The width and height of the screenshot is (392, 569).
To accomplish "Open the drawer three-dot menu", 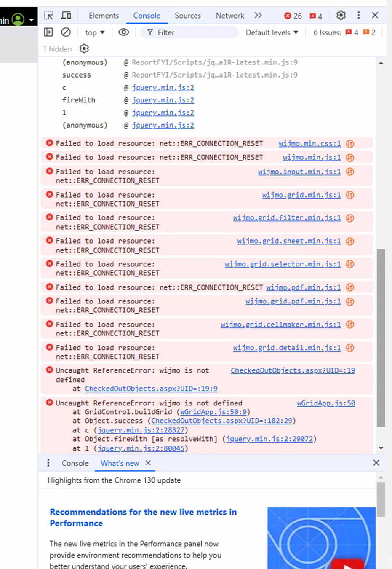I will click(48, 463).
